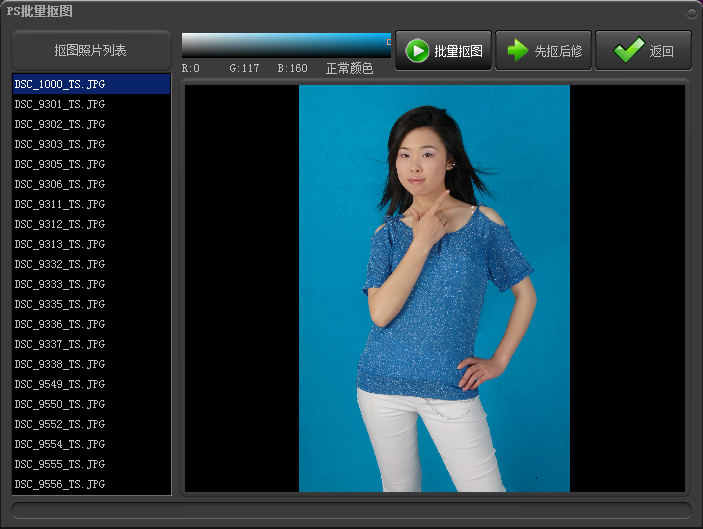Image resolution: width=703 pixels, height=529 pixels.
Task: Open the 抠图照片列表 photo list button
Action: point(91,51)
